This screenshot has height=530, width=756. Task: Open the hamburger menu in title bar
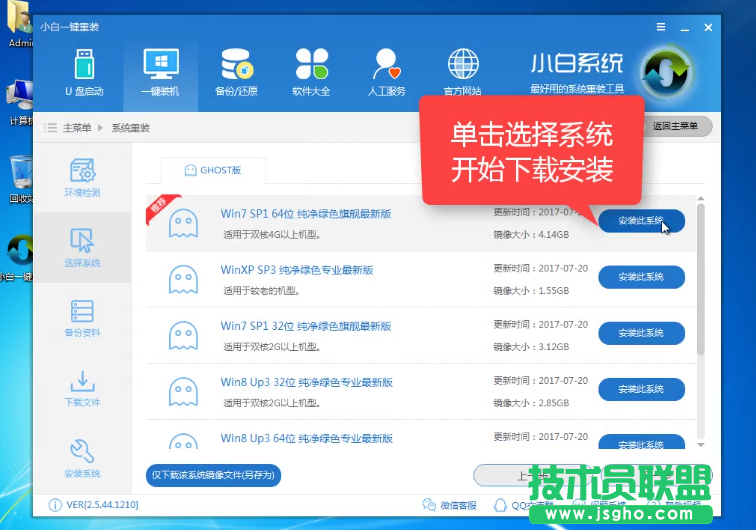click(x=661, y=27)
